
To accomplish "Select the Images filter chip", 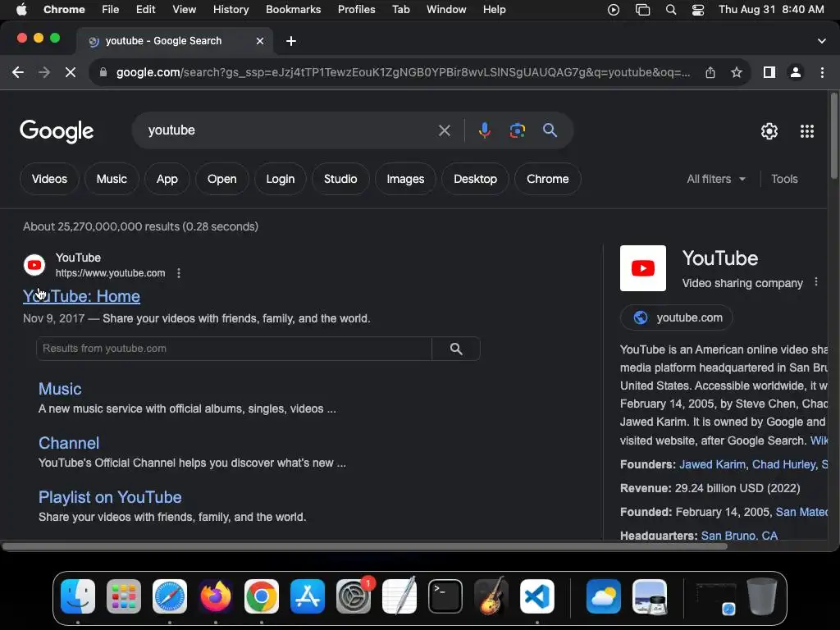I will pos(405,179).
